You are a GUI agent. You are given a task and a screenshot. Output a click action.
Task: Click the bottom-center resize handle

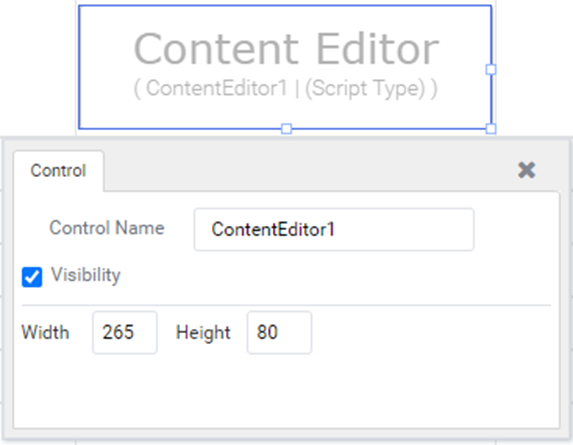click(x=286, y=129)
